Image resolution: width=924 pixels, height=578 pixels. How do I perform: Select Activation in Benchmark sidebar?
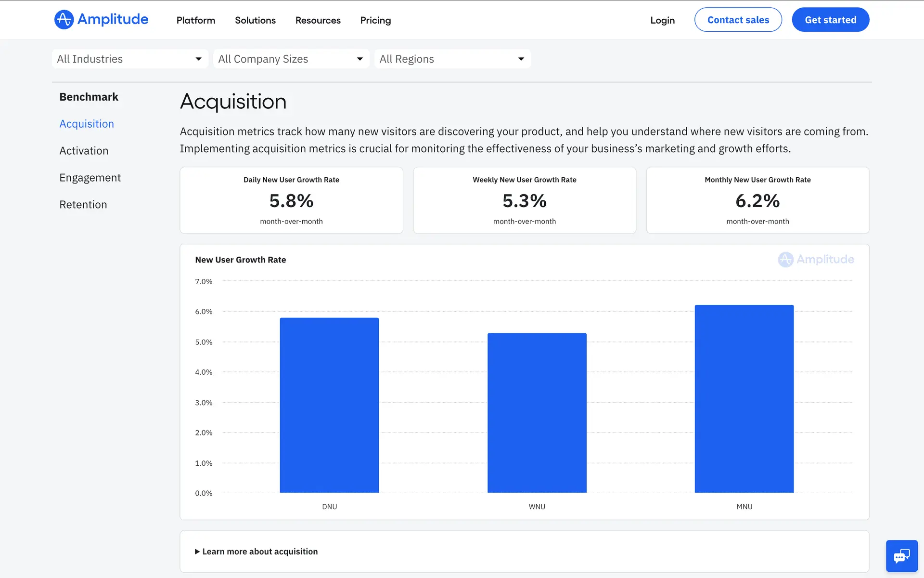[84, 151]
